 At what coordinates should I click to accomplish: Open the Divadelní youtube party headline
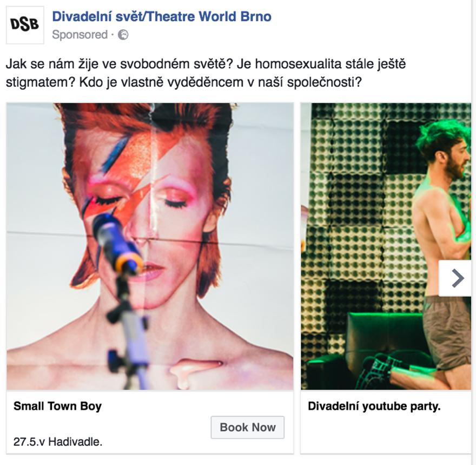(x=374, y=406)
